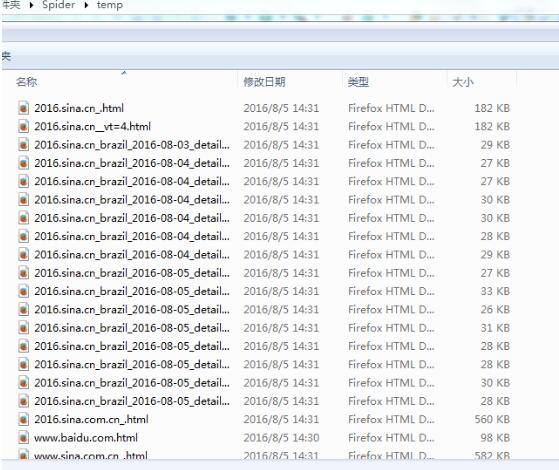Open the Spider folder in address bar
559x470 pixels.
58,5
